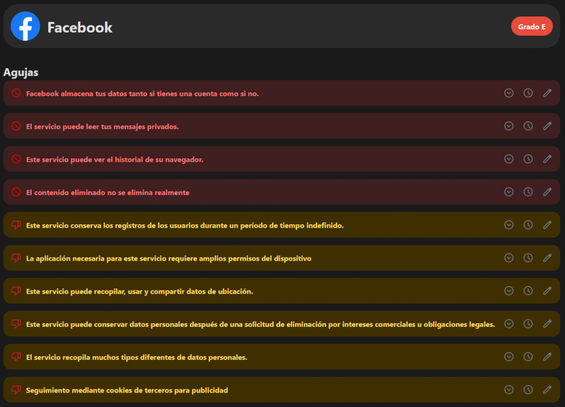
Task: Click pencil icon for 'El contenido eliminado' row
Action: (x=547, y=192)
